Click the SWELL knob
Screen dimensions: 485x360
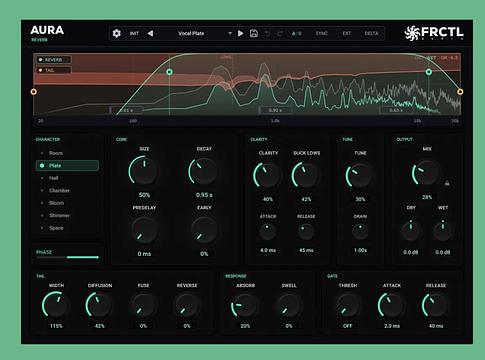(289, 305)
